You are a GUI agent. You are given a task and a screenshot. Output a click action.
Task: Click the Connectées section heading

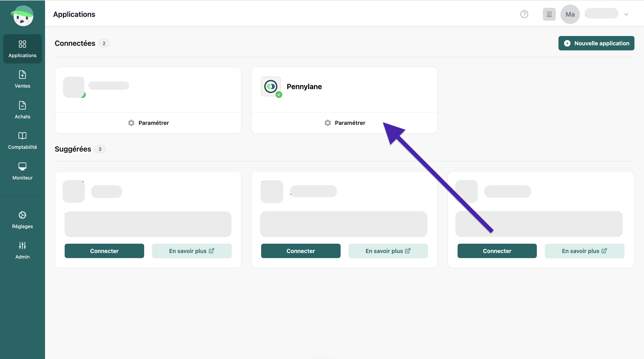coord(75,43)
